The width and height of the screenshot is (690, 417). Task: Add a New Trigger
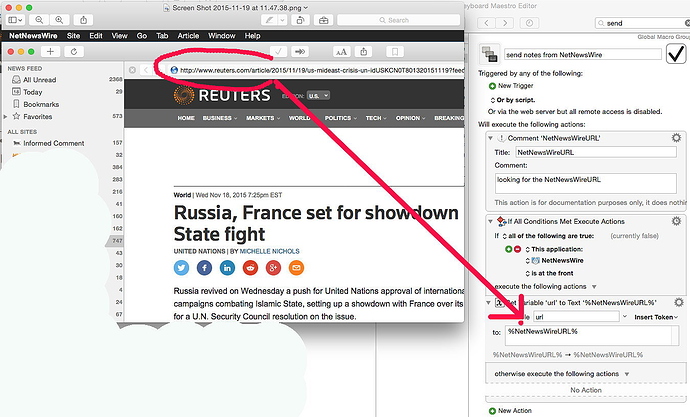[x=511, y=86]
